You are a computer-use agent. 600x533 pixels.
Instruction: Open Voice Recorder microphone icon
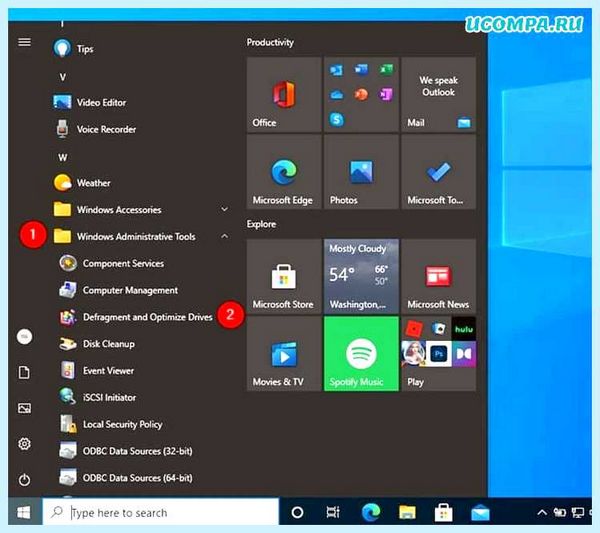pyautogui.click(x=62, y=129)
